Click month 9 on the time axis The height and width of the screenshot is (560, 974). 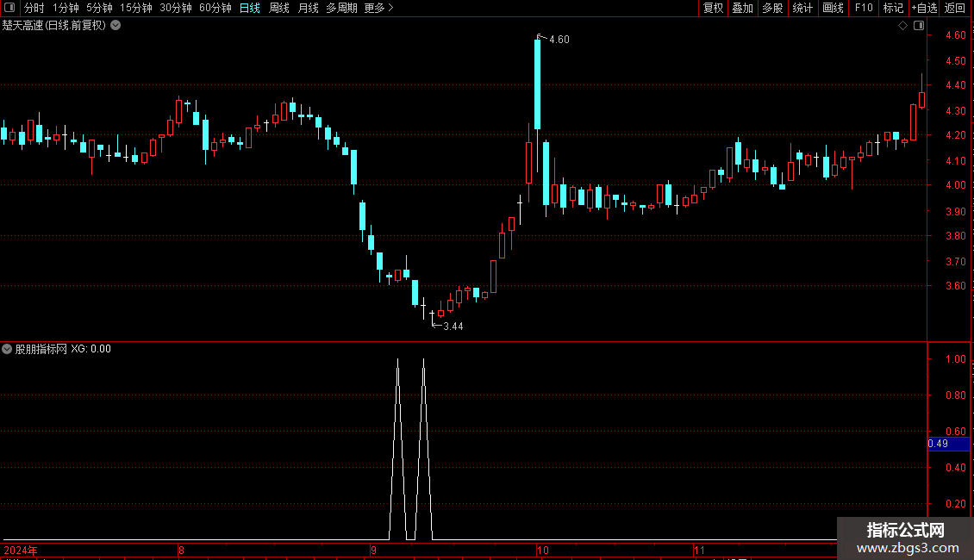pyautogui.click(x=373, y=550)
